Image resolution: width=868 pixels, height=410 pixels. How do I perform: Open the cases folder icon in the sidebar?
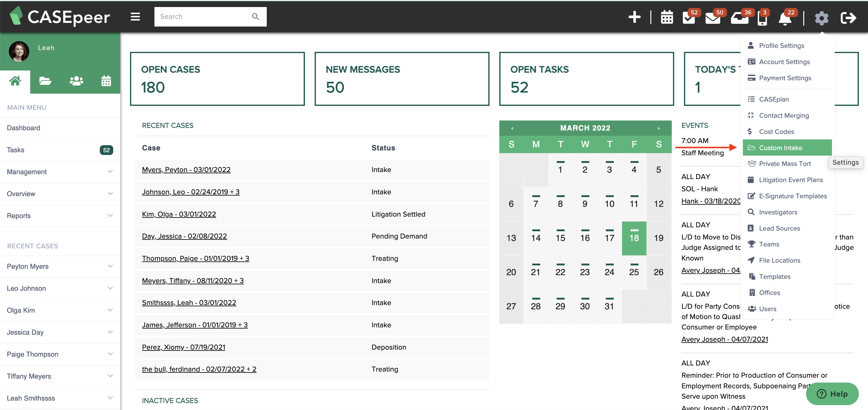[x=45, y=81]
